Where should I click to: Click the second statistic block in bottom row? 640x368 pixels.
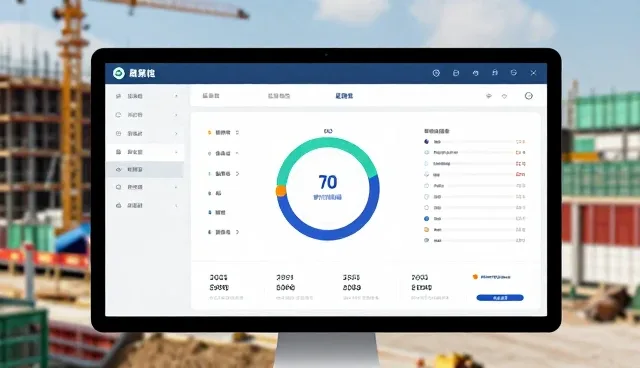[294, 288]
